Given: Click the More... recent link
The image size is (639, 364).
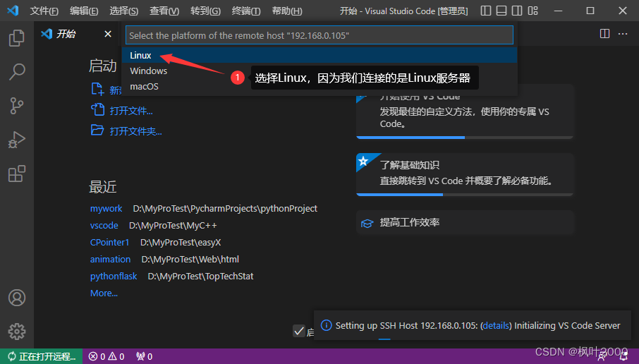Looking at the screenshot, I should (104, 293).
